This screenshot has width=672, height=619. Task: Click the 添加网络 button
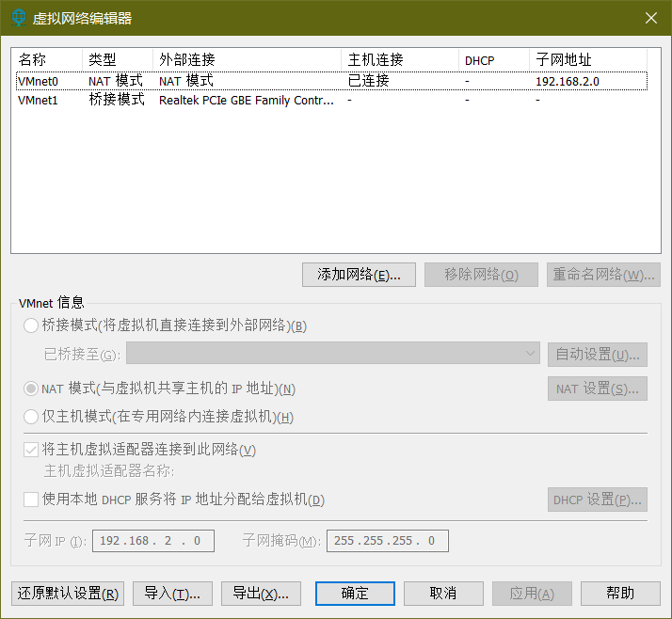tap(359, 275)
